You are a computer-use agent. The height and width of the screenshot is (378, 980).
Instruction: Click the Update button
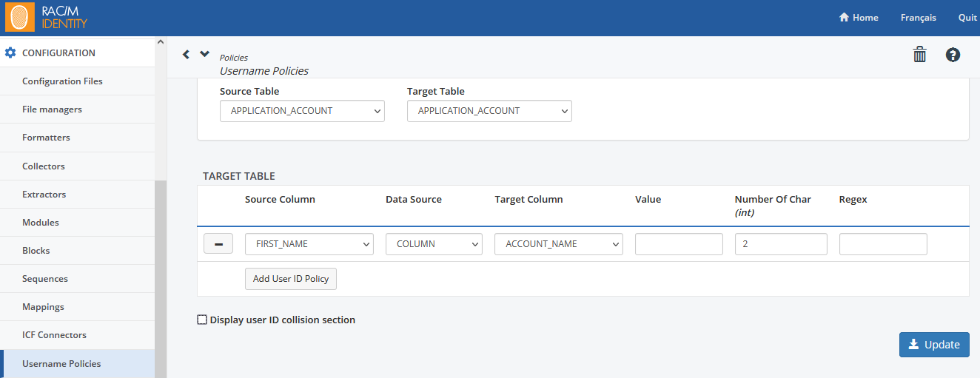point(934,345)
